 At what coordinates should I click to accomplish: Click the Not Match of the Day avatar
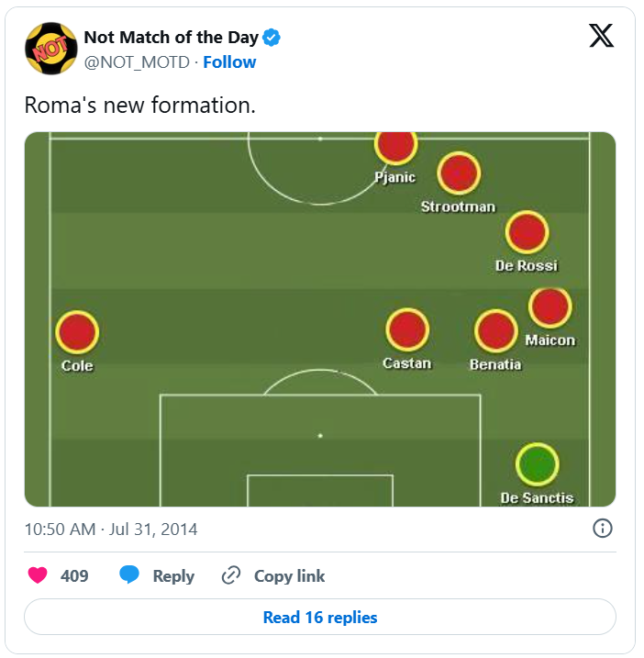tap(50, 50)
